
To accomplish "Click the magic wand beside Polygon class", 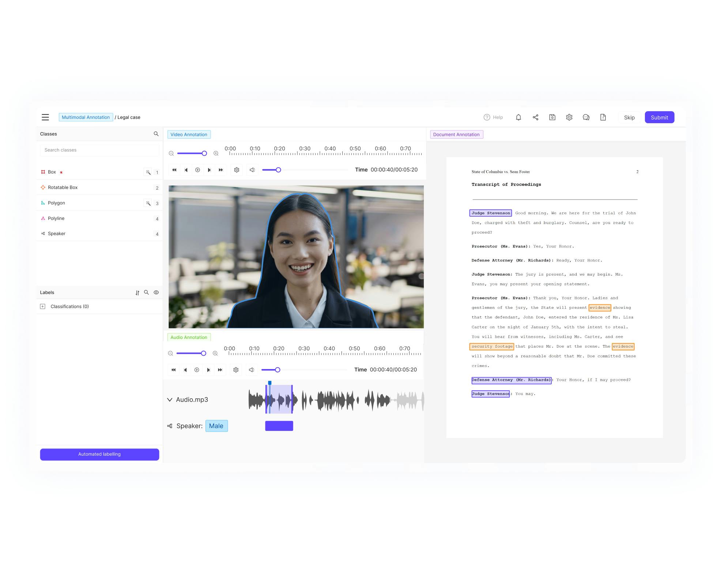I will click(148, 203).
